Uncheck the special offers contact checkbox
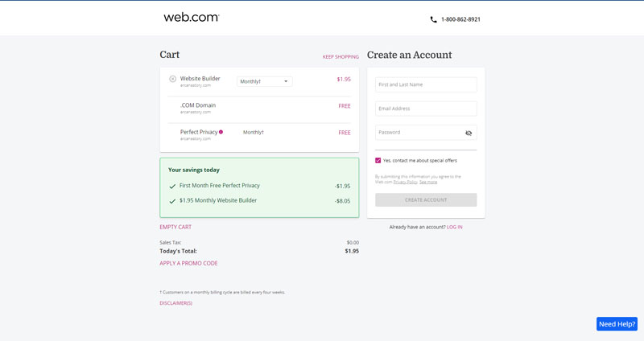644x341 pixels. (x=378, y=160)
